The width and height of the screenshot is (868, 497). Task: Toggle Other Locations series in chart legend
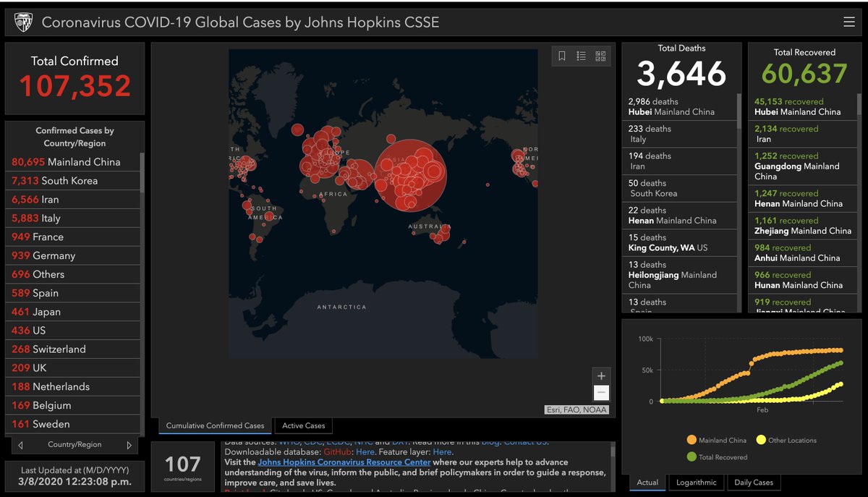[786, 440]
